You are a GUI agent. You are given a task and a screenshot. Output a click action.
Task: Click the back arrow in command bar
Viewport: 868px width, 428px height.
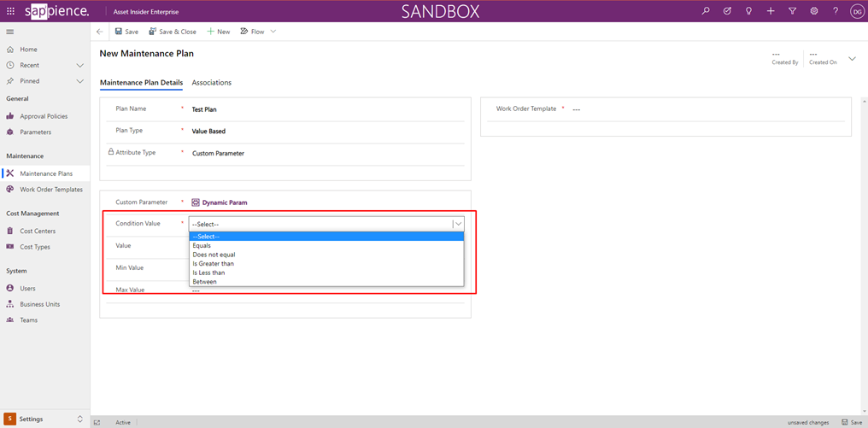[100, 32]
